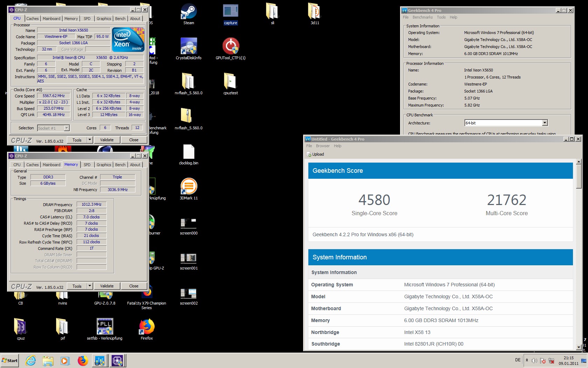Switch to Graphics tab in lower CPU-Z
Viewport: 588px width, 368px height.
(104, 165)
